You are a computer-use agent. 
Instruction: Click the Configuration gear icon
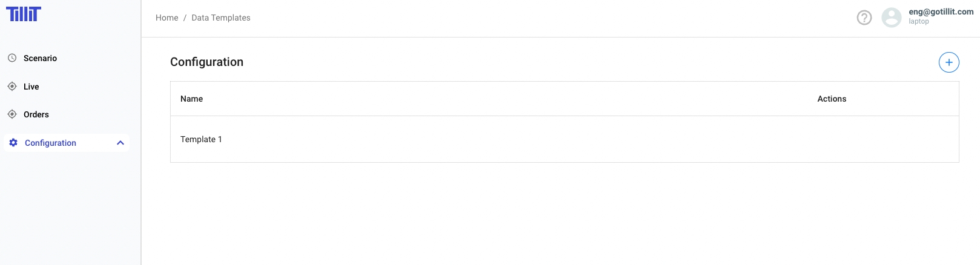(13, 143)
